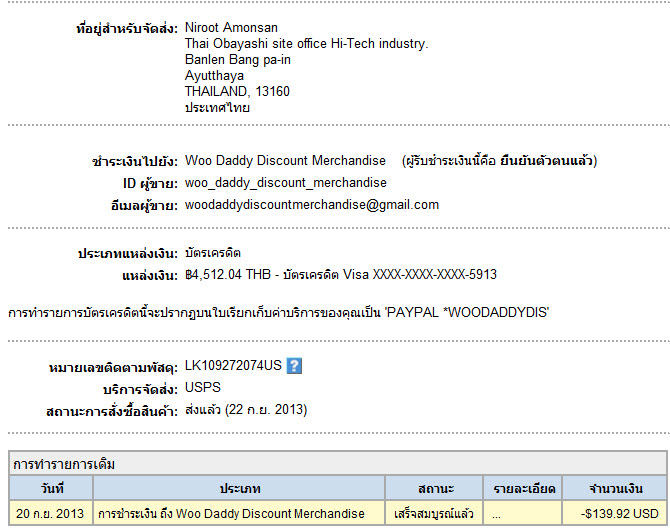Image resolution: width=670 pixels, height=529 pixels.
Task: Click the USPS shipping service value
Action: 203,388
